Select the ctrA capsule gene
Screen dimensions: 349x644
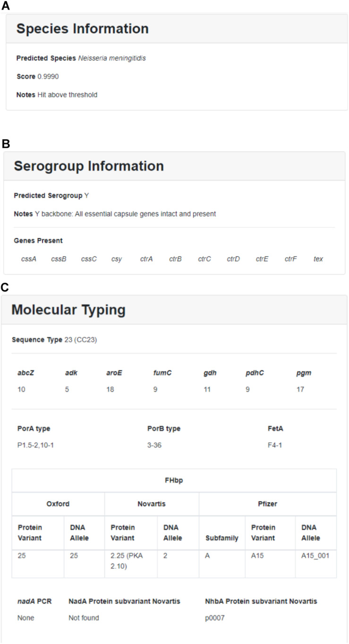click(x=146, y=259)
